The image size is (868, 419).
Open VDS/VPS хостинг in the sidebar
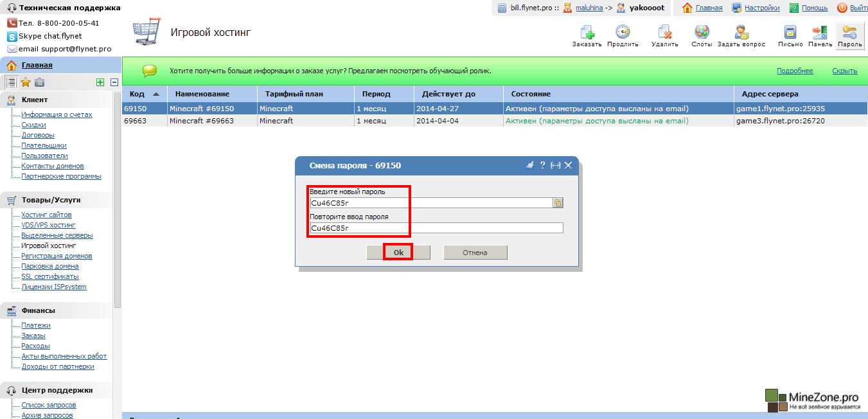click(48, 225)
